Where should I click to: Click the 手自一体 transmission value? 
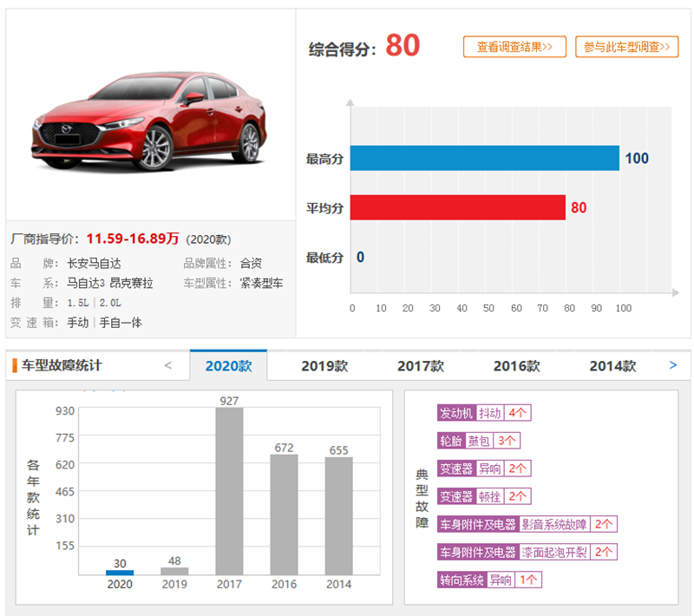[x=121, y=323]
